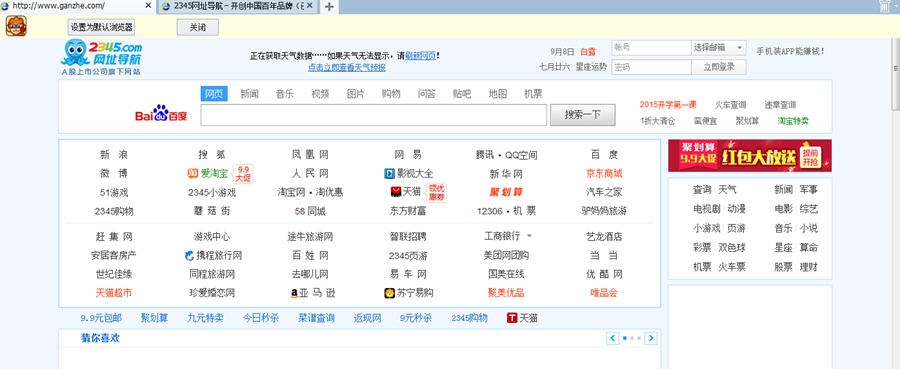Image resolution: width=900 pixels, height=369 pixels.
Task: Expand 工商银行 dropdown arrow
Action: [x=529, y=236]
